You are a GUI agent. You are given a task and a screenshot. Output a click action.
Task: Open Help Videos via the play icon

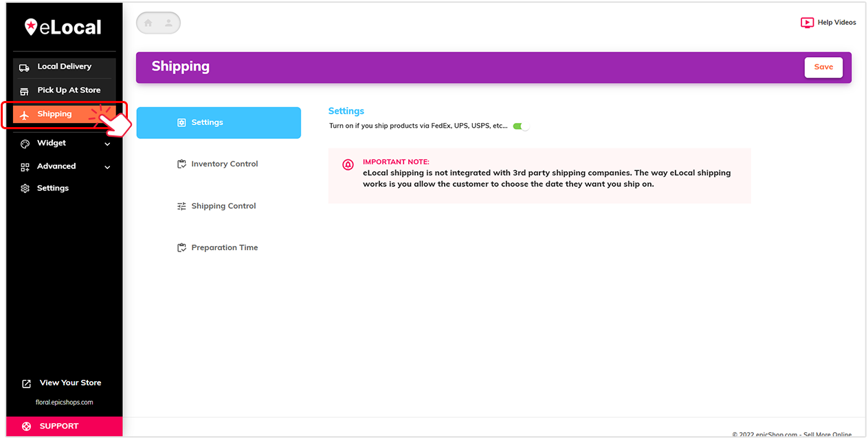pyautogui.click(x=807, y=22)
